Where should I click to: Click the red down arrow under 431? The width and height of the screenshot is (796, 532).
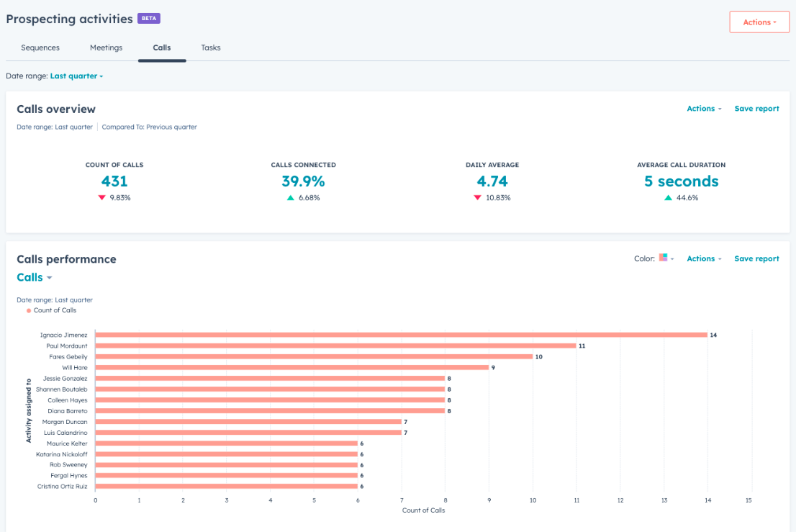[102, 197]
